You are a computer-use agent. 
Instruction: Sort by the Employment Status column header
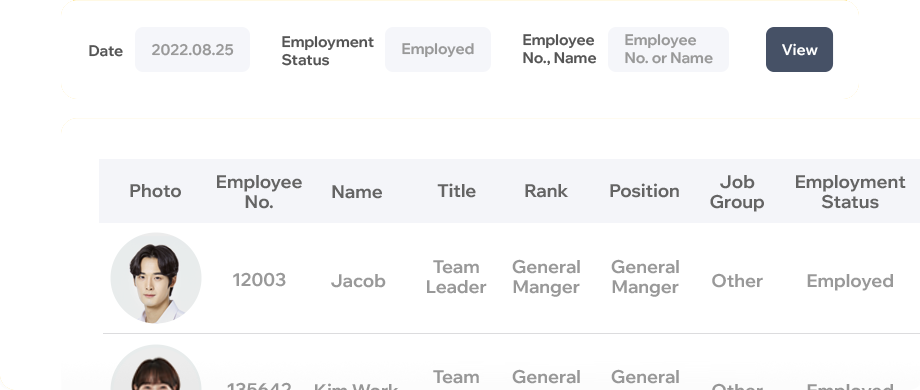tap(850, 192)
